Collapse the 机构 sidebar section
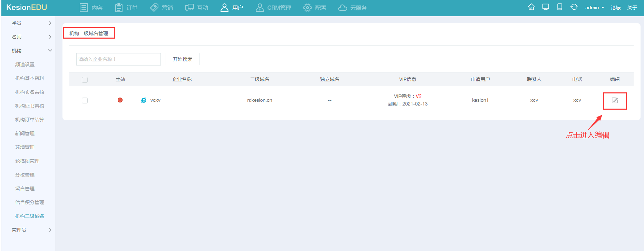 31,51
